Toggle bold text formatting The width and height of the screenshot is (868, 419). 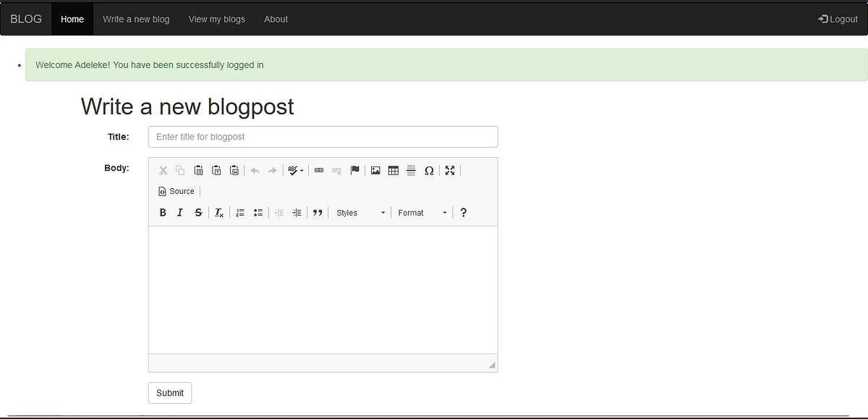tap(163, 212)
